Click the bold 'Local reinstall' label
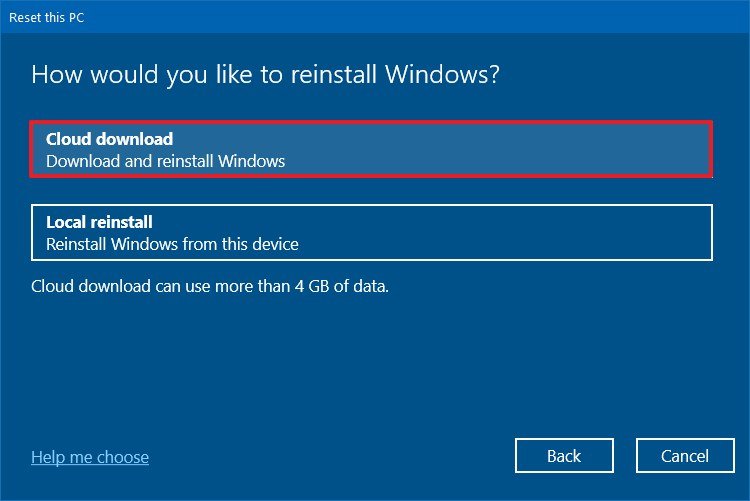This screenshot has height=501, width=750. tap(99, 222)
